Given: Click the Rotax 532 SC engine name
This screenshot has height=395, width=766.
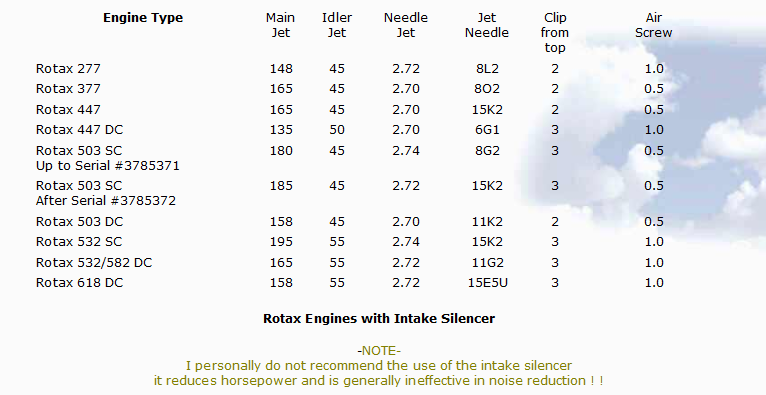Looking at the screenshot, I should (x=79, y=242).
